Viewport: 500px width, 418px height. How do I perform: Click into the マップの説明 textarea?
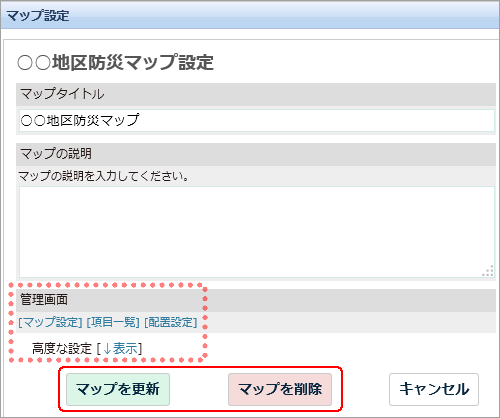click(257, 232)
